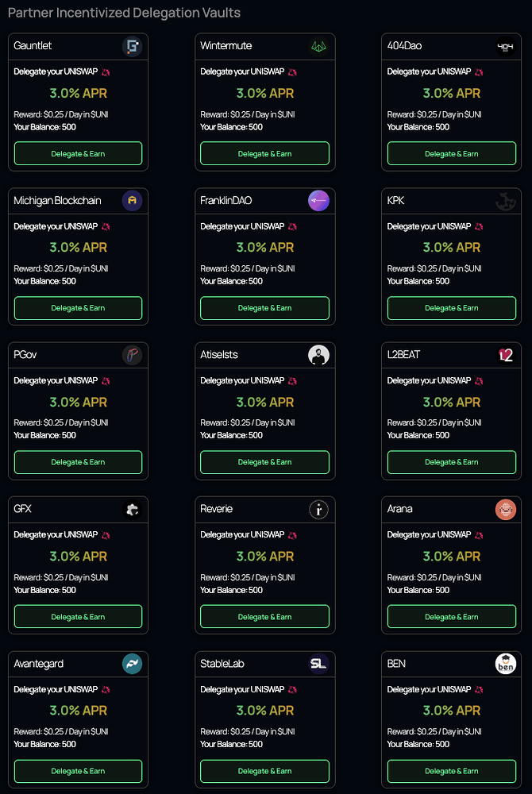Click the BEN avatar icon

coord(505,664)
